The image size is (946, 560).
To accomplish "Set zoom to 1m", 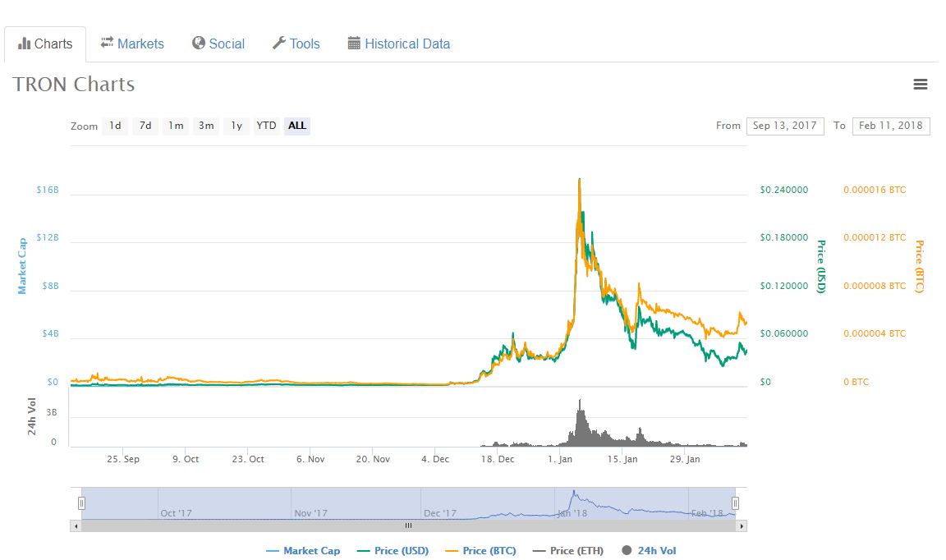I will (176, 126).
